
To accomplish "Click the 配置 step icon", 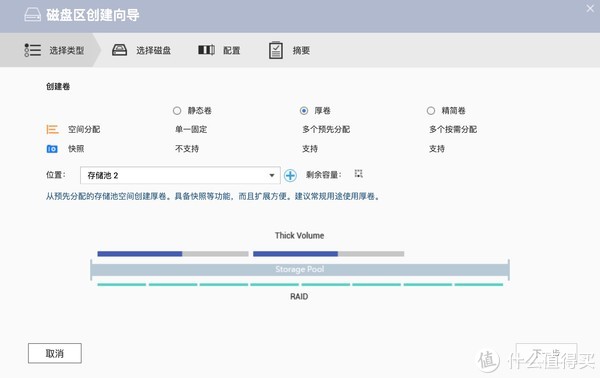I will 206,50.
